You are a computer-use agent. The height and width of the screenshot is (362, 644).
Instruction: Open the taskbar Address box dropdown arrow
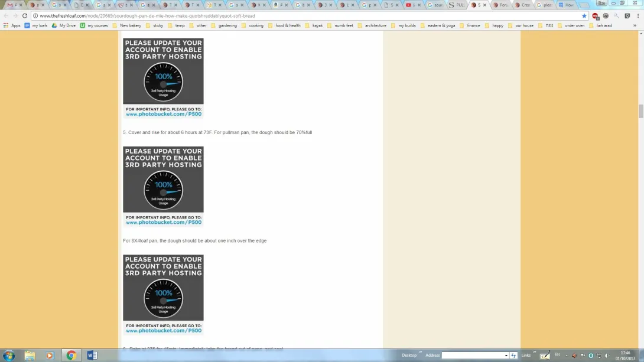coord(506,356)
